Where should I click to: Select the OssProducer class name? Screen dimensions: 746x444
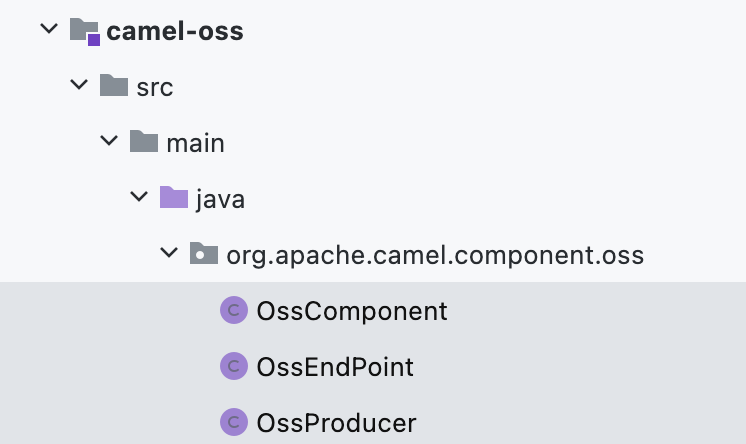coord(336,423)
